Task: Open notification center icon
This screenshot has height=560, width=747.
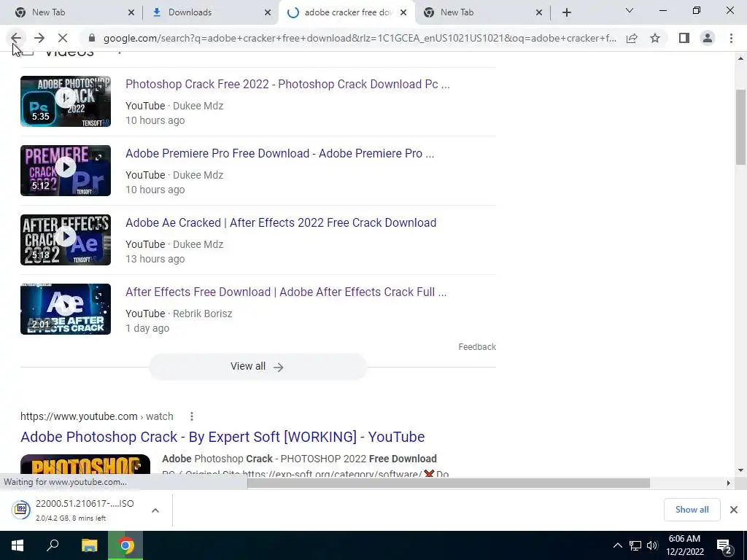Action: (x=724, y=546)
